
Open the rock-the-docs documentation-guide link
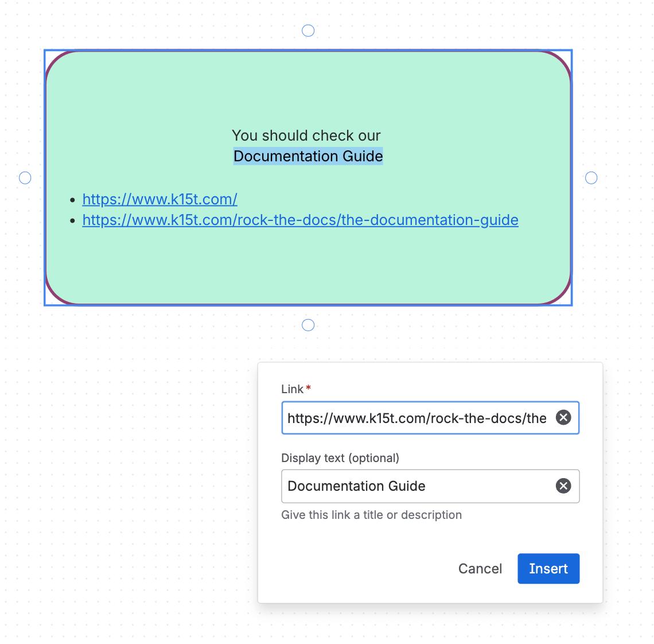point(300,220)
